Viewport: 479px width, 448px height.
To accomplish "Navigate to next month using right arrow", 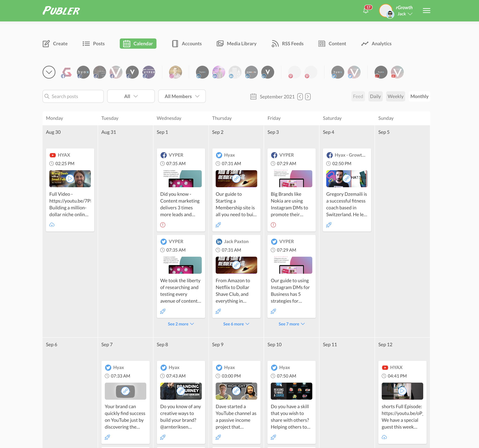I will click(308, 96).
